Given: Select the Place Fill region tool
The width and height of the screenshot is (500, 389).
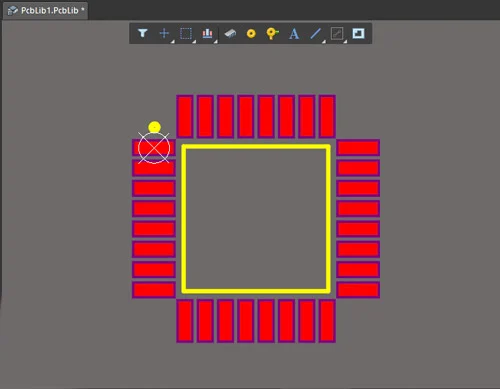Looking at the screenshot, I should (x=358, y=33).
